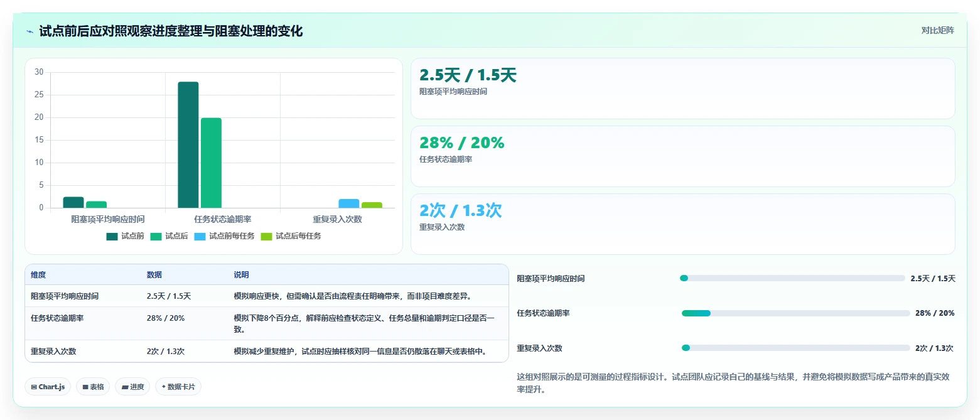This screenshot has height=420, width=980.
Task: Click the 阻塞项平均响应时间 progress bar
Action: click(x=792, y=278)
